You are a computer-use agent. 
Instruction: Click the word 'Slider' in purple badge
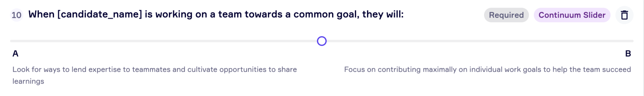coord(594,15)
